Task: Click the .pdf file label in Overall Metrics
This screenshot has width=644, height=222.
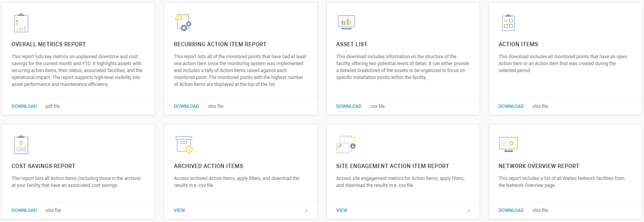Action: pos(52,106)
